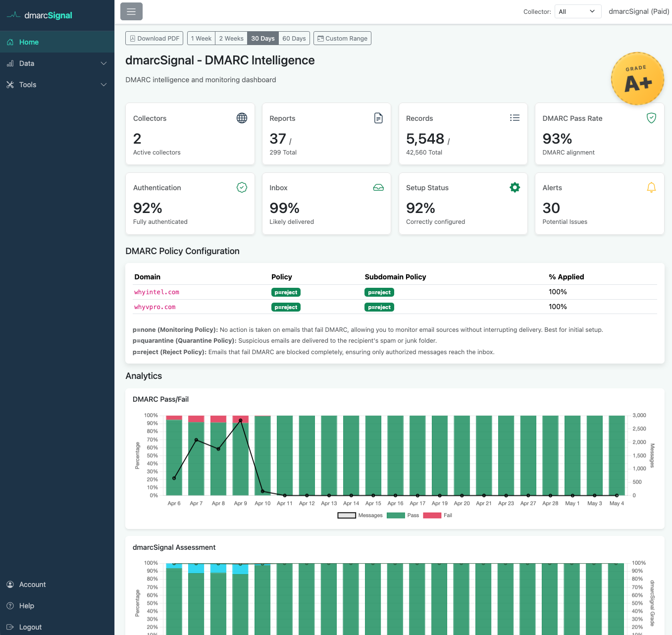This screenshot has height=635, width=672.
Task: Click the Data bar-chart icon
Action: (x=10, y=63)
